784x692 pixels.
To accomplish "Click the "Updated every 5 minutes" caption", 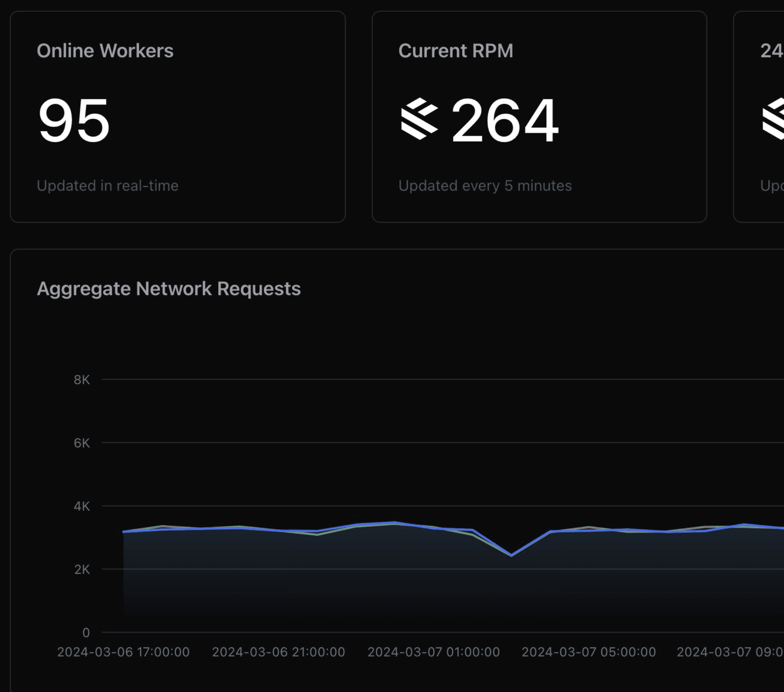I will pyautogui.click(x=485, y=186).
